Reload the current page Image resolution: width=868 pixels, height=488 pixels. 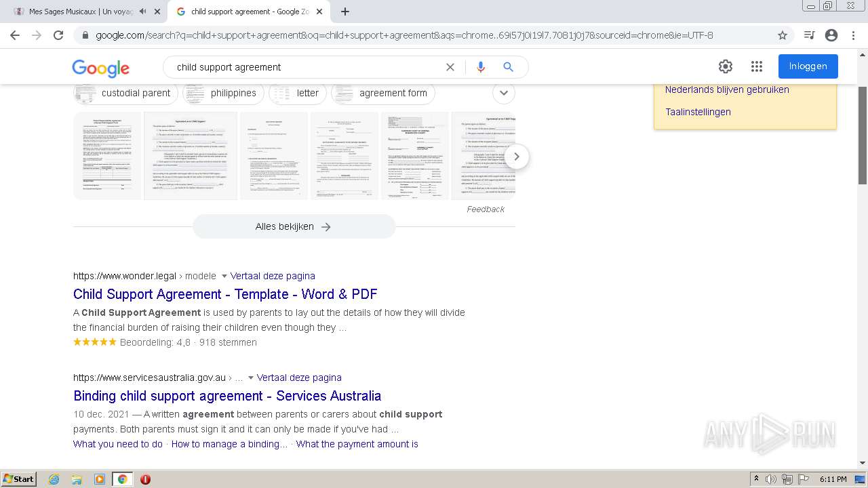point(58,35)
